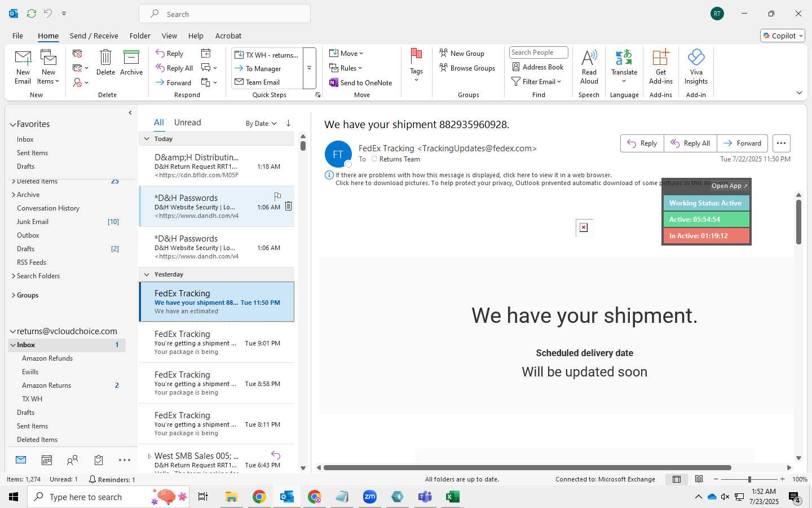
Task: Open Zoom from the taskbar
Action: [370, 497]
